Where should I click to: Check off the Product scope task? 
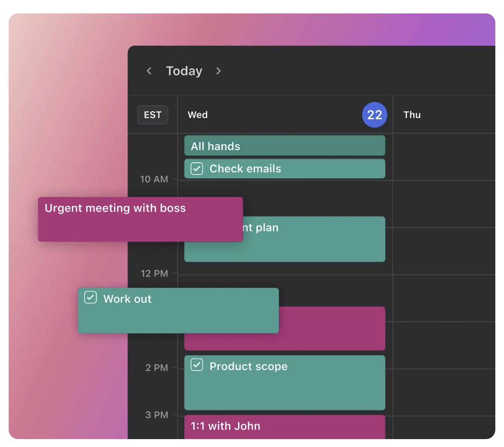pos(196,365)
